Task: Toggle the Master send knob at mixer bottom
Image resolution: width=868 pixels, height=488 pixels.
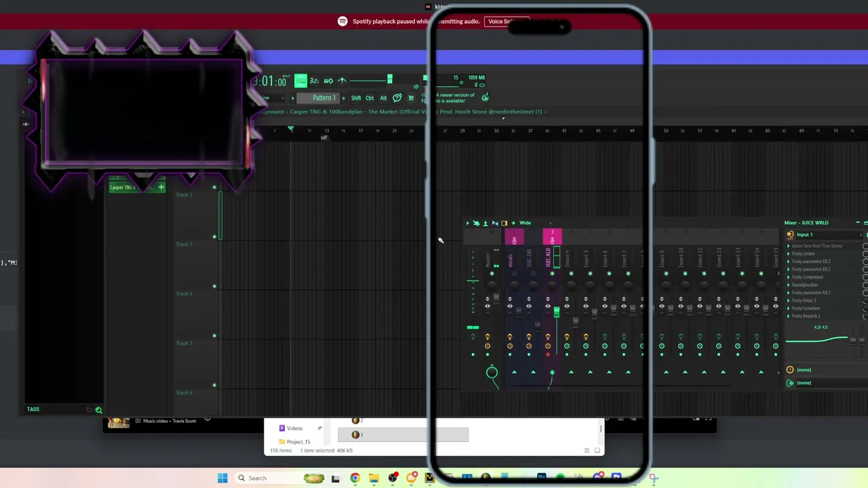Action: tap(492, 372)
